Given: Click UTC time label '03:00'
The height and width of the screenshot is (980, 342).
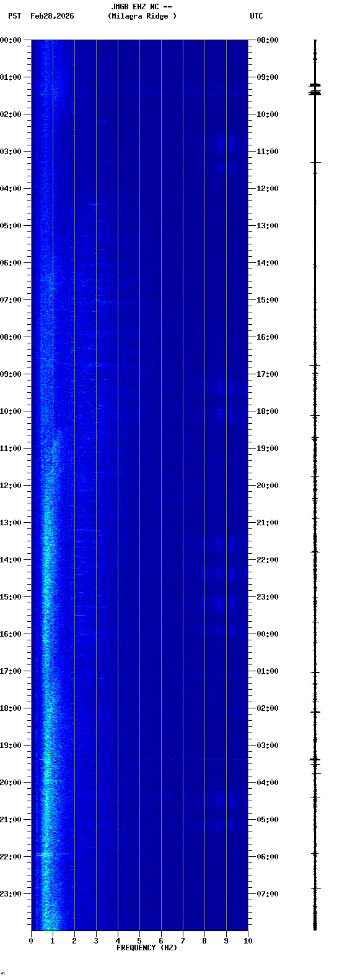Looking at the screenshot, I should [x=268, y=746].
